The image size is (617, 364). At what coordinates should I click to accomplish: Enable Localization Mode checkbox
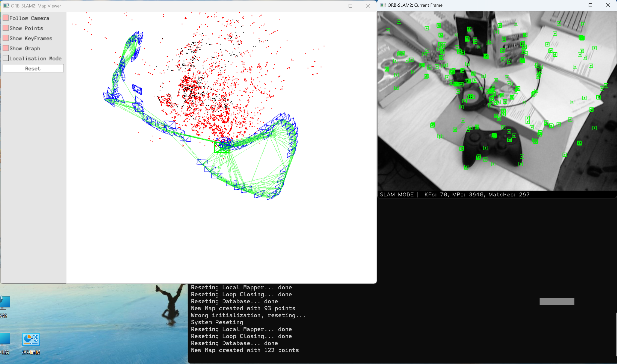[x=6, y=58]
